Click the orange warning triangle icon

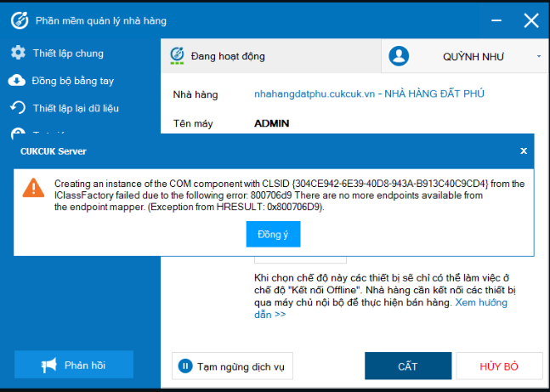34,188
